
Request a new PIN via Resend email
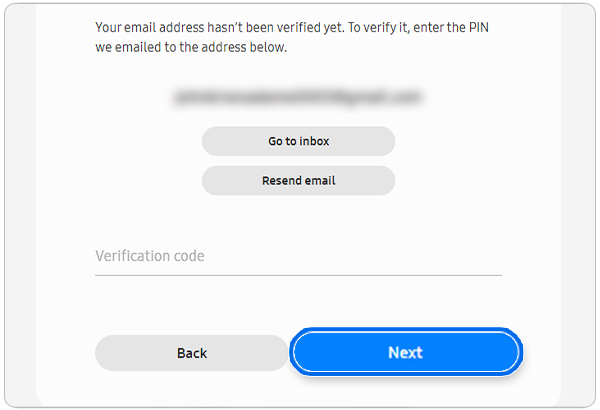click(298, 181)
